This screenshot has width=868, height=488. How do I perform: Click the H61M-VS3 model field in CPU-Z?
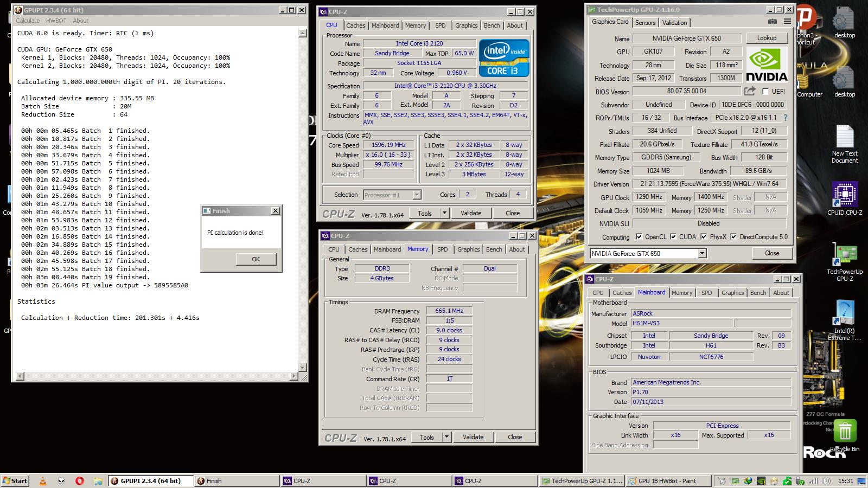tap(681, 323)
